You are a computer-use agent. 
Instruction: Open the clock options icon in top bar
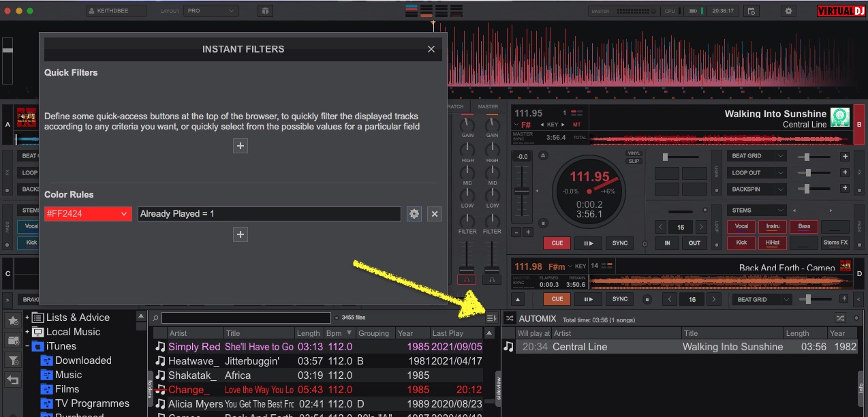[x=751, y=11]
